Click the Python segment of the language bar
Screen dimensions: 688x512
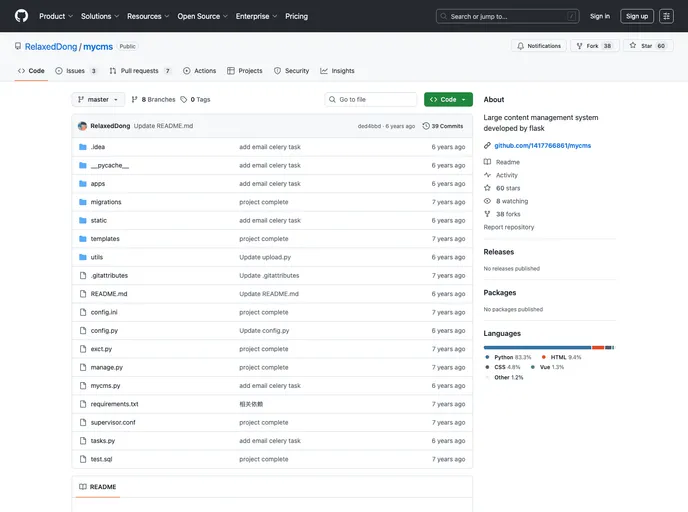point(538,347)
